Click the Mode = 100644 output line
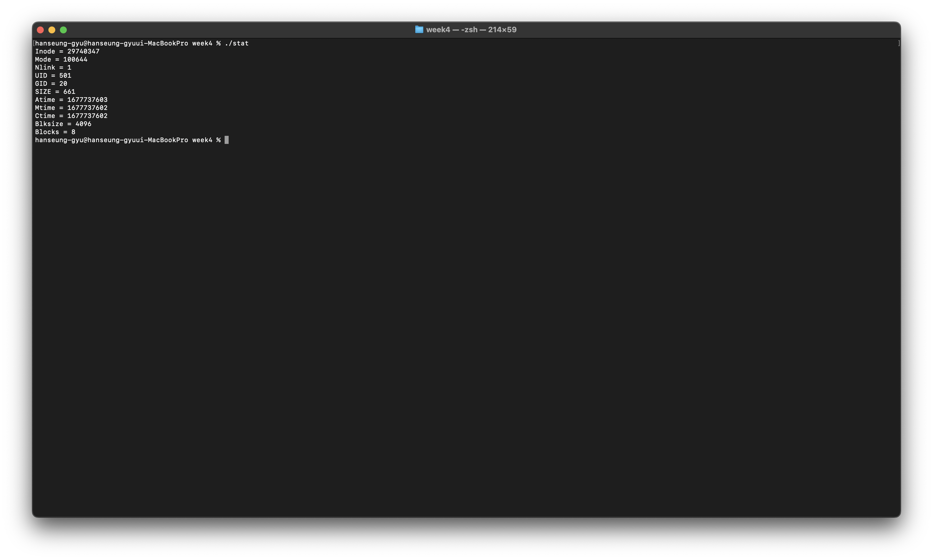This screenshot has height=560, width=933. [x=61, y=60]
